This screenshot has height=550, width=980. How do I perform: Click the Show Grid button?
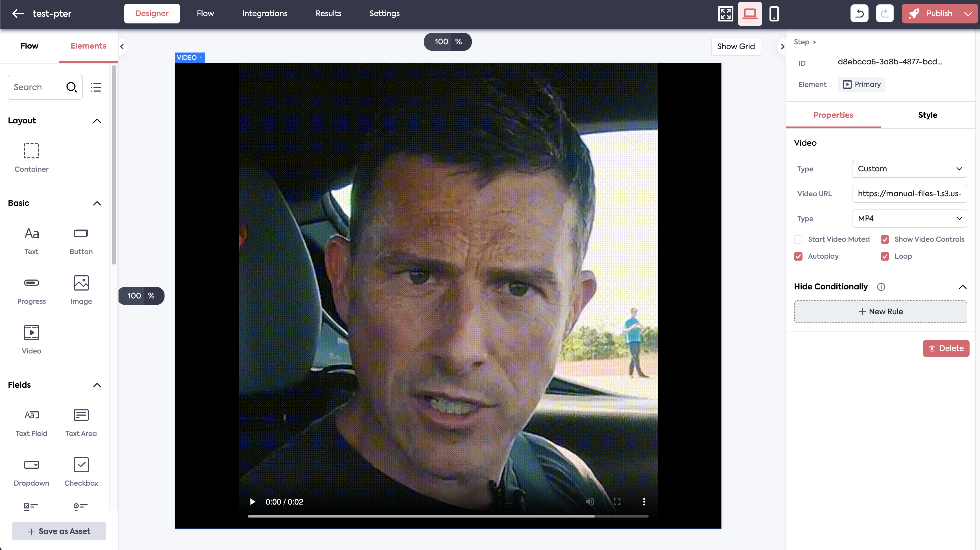[736, 46]
